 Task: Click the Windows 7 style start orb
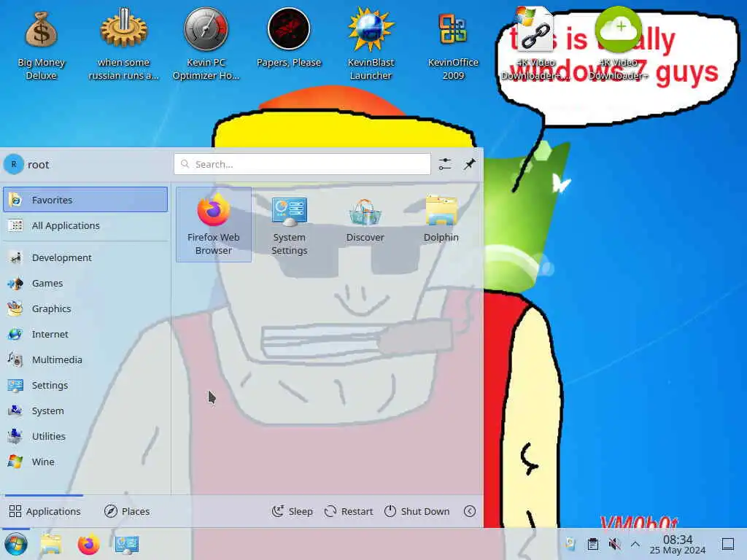[16, 544]
